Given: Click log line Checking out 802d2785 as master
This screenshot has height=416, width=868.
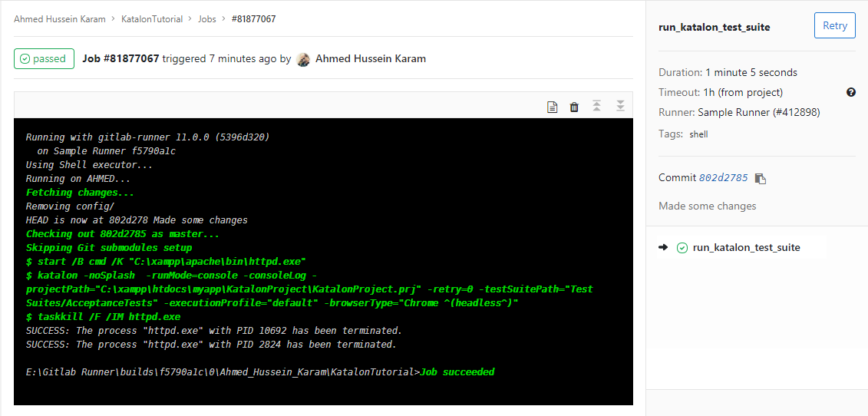Looking at the screenshot, I should coord(123,234).
